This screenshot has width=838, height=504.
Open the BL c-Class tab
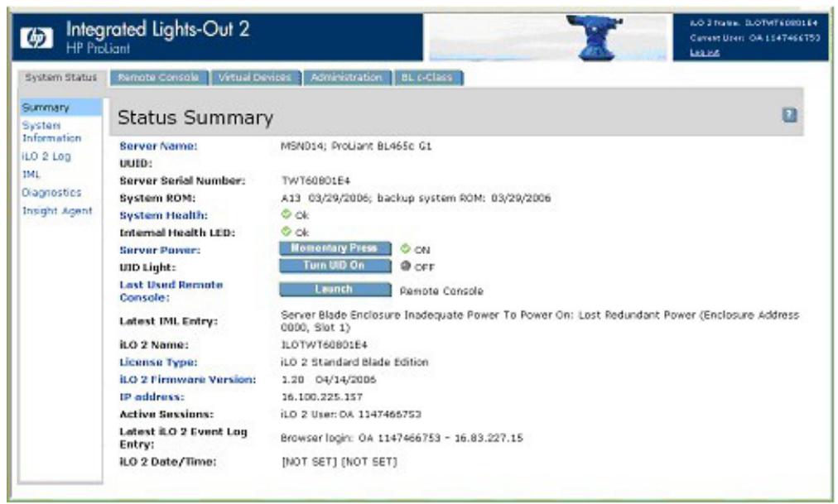click(x=427, y=78)
